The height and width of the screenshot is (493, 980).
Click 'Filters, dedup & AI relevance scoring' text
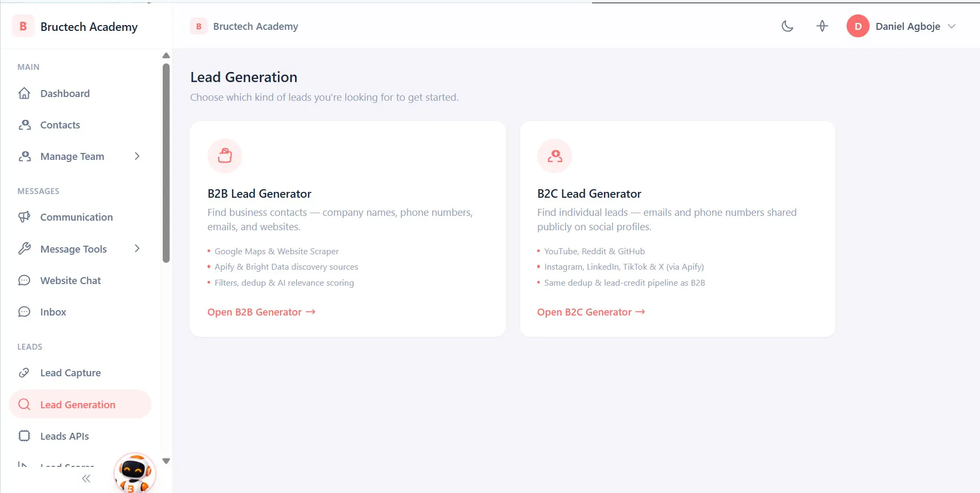[x=284, y=282]
